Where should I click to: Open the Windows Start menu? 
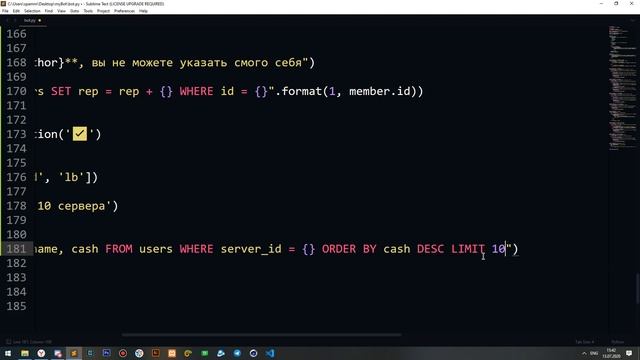[8, 353]
